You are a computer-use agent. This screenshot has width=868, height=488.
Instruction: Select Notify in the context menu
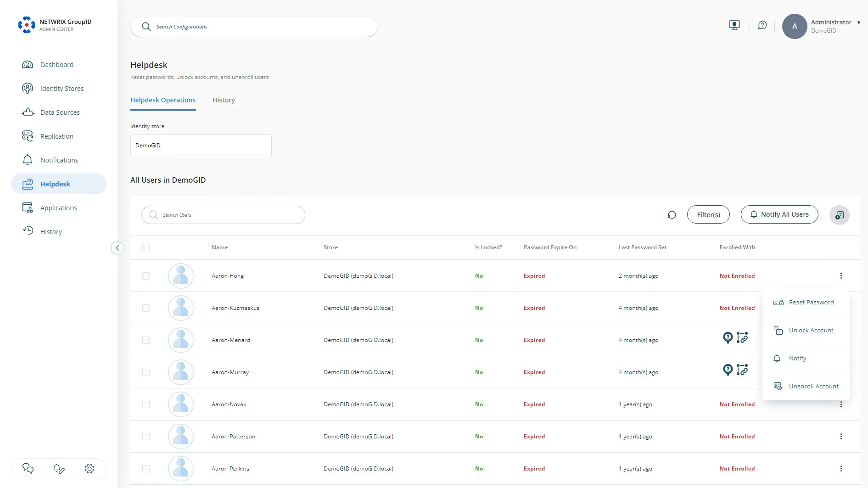tap(806, 358)
